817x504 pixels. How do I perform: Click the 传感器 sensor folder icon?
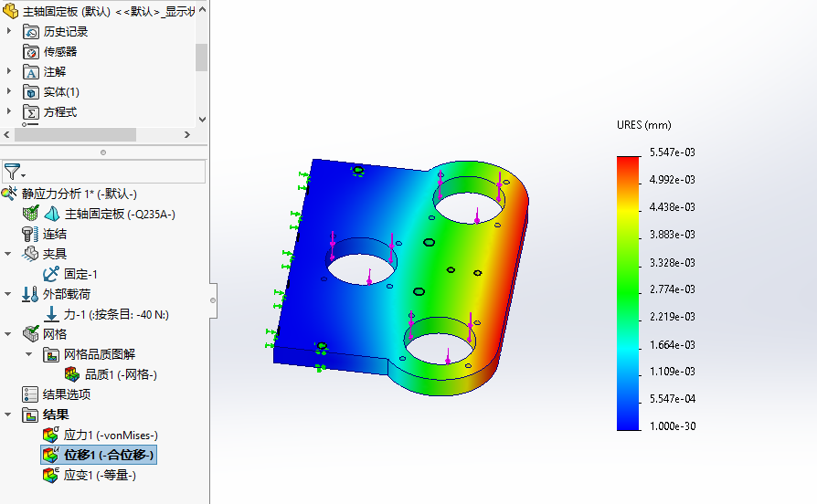[31, 52]
